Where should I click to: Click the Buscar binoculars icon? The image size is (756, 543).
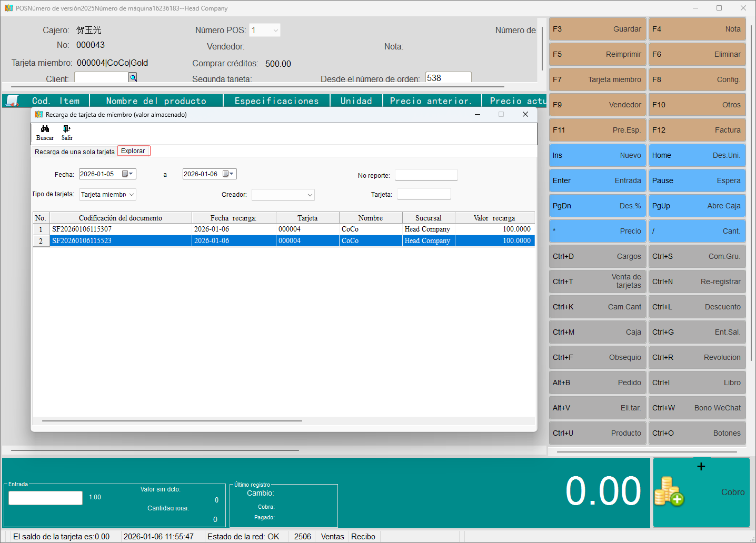pyautogui.click(x=45, y=129)
